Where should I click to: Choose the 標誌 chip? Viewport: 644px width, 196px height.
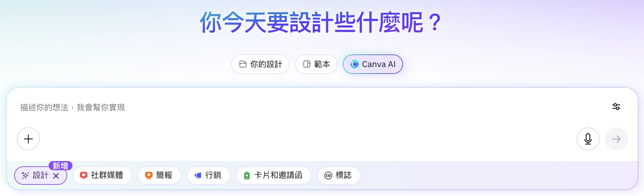(x=339, y=175)
